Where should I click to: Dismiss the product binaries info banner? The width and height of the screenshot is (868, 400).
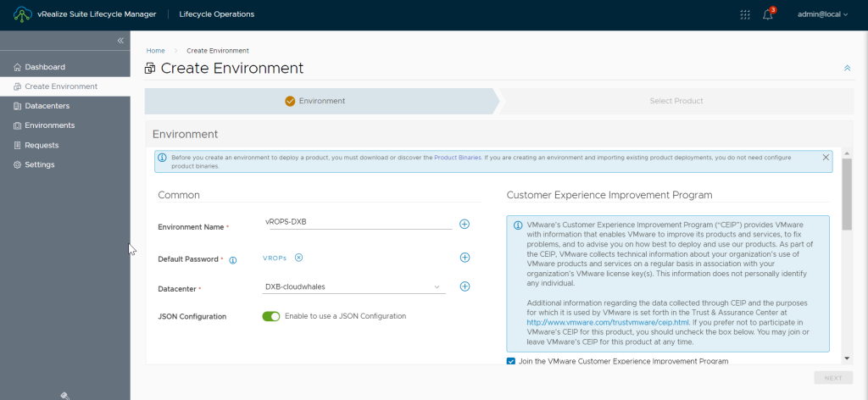click(x=826, y=158)
